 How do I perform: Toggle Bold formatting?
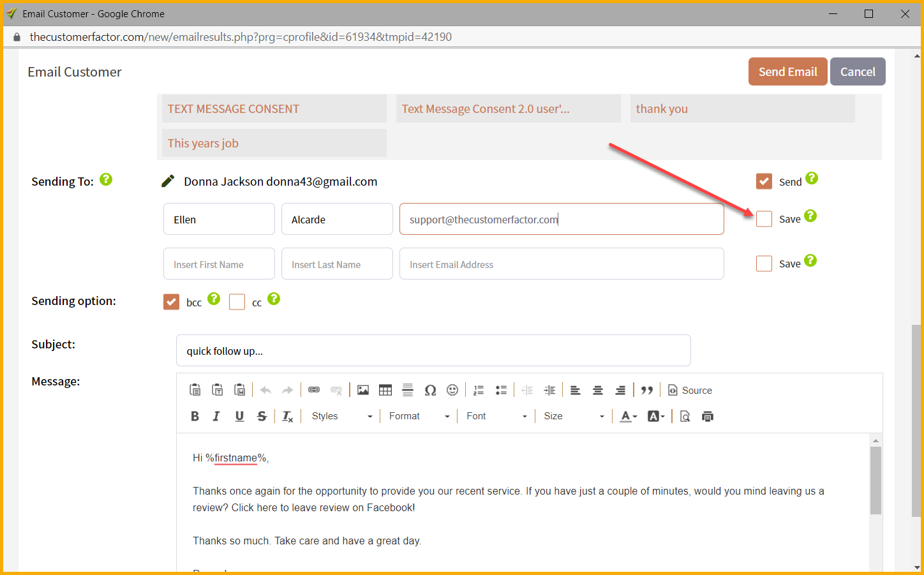195,416
